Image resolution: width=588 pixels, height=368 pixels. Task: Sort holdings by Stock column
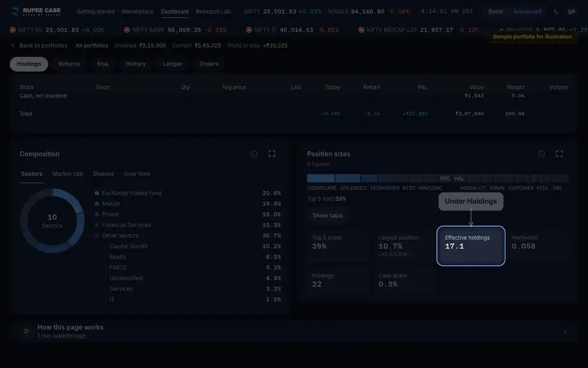tap(26, 87)
